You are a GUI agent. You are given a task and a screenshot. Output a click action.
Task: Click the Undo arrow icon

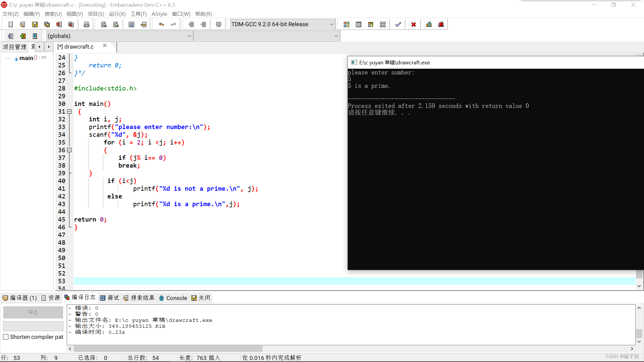point(161,24)
